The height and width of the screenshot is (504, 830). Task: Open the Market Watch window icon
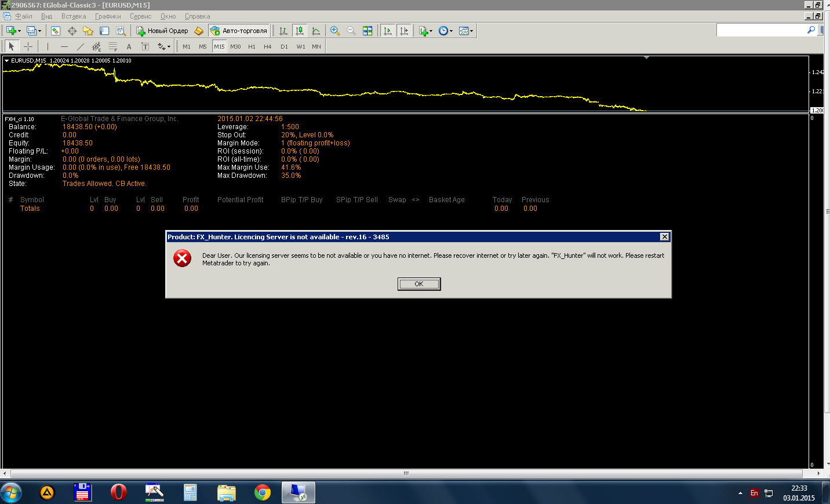click(x=56, y=31)
